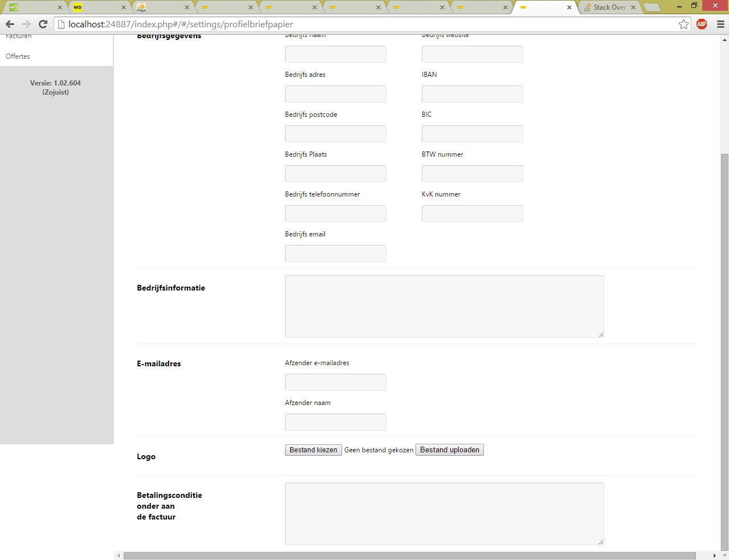Focus the Bedrijfs email field
Image resolution: width=729 pixels, height=560 pixels.
pyautogui.click(x=336, y=254)
